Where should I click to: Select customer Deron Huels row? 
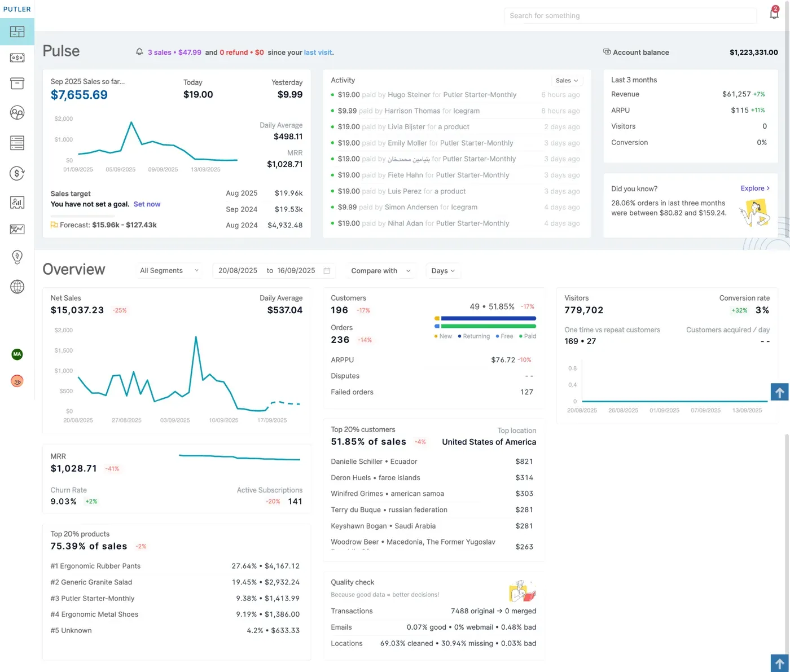(x=432, y=478)
